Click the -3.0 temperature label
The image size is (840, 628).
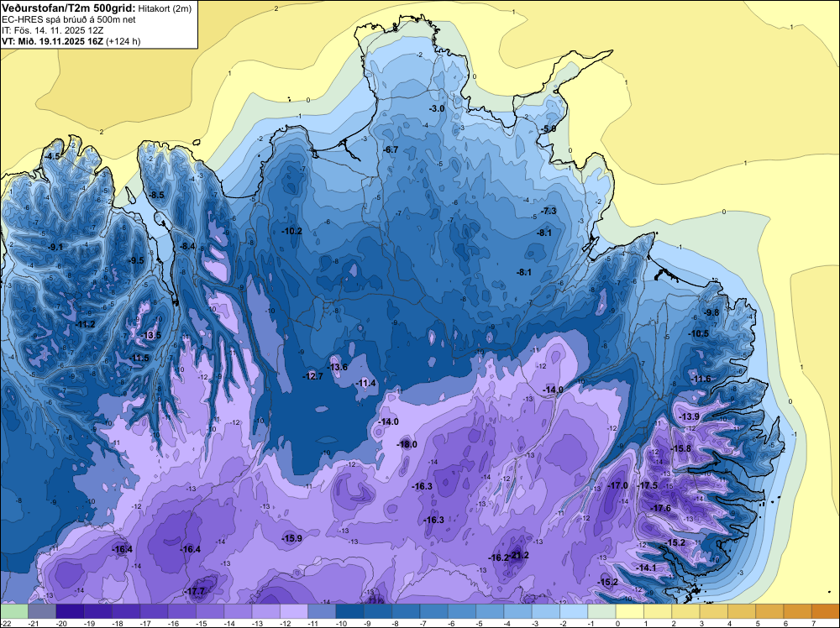[437, 108]
